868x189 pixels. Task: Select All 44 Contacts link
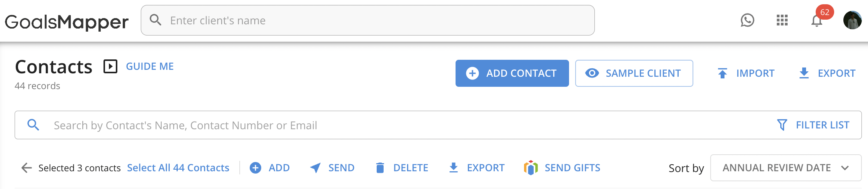(x=178, y=168)
